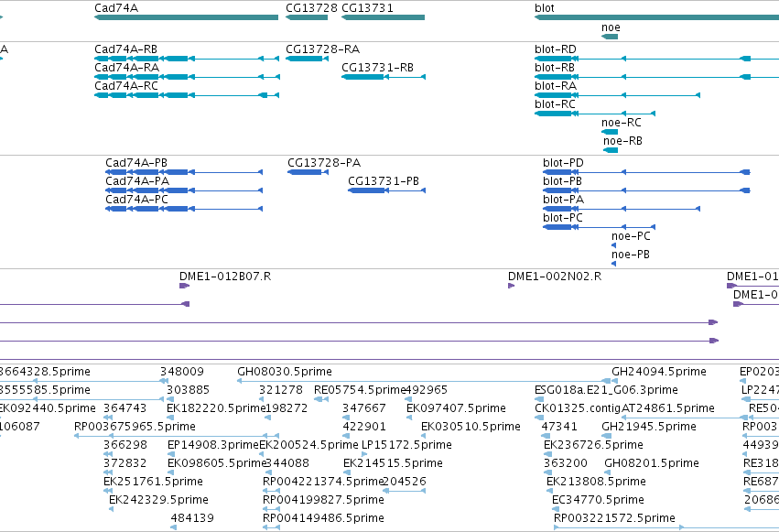The width and height of the screenshot is (779, 532).
Task: Select the CG13731 gene feature
Action: [383, 17]
